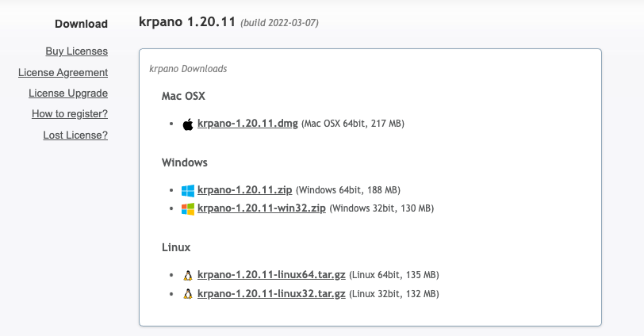Click the colored Windows logo beside win32.zip
644x336 pixels.
click(x=188, y=209)
